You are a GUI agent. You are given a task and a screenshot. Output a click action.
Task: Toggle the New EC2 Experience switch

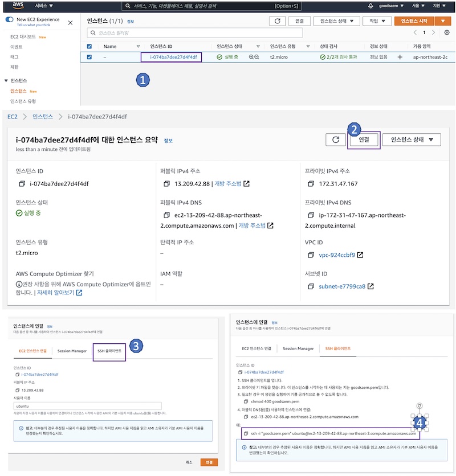pos(10,19)
